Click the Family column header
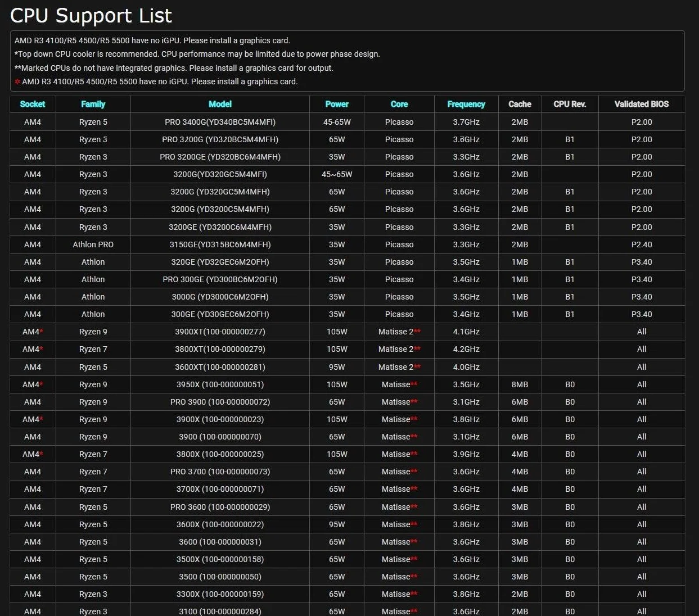This screenshot has width=699, height=616. (93, 104)
